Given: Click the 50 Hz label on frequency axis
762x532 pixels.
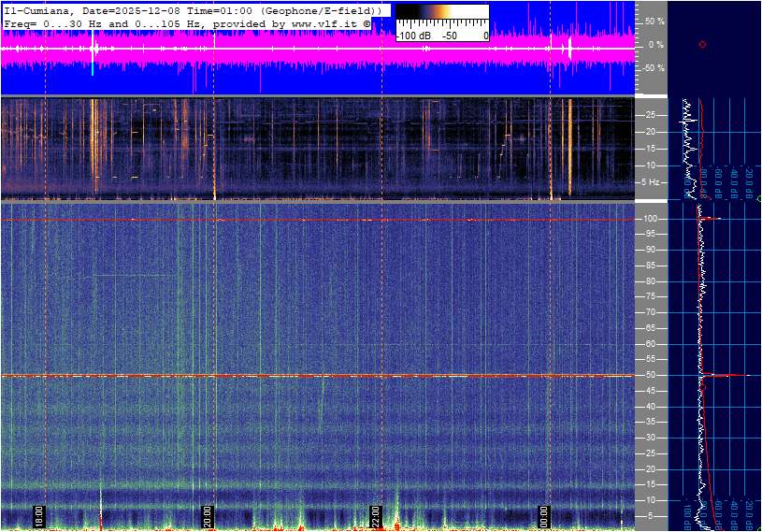Looking at the screenshot, I should [x=651, y=376].
